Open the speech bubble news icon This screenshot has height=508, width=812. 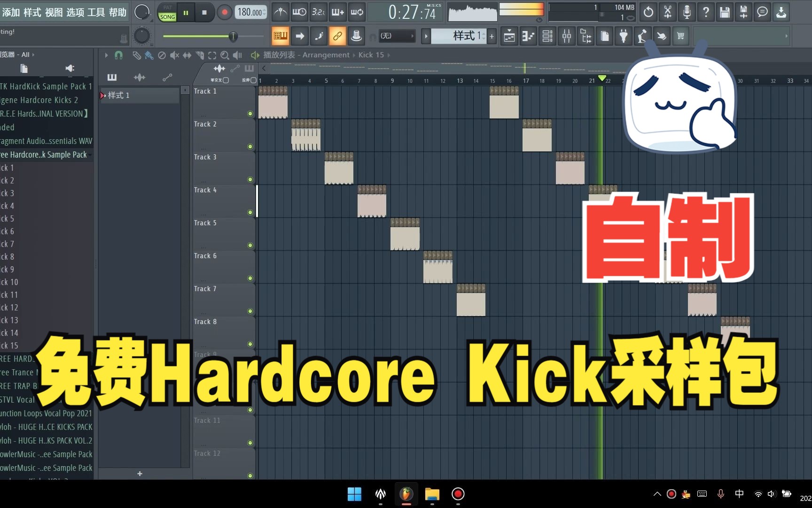(x=762, y=12)
